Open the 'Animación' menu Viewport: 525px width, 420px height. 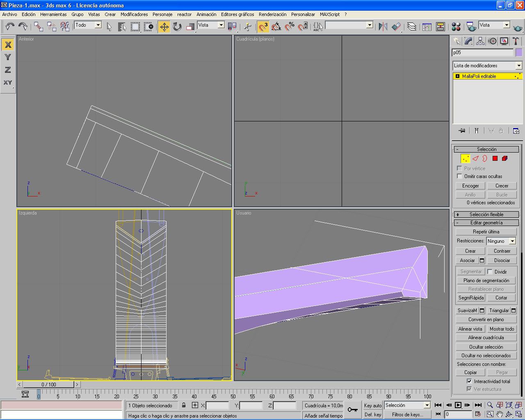[x=206, y=14]
